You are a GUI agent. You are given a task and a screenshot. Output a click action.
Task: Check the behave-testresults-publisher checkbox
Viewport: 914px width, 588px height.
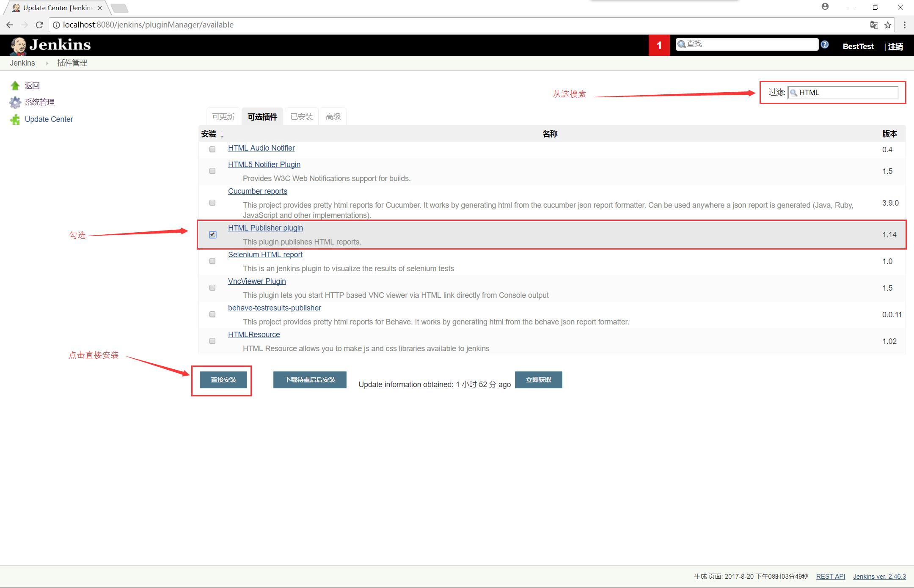(212, 314)
